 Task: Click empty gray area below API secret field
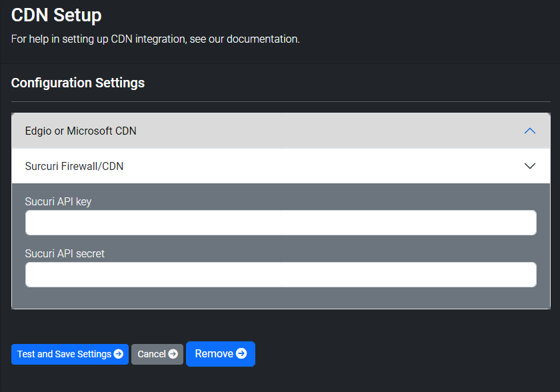coord(281,298)
